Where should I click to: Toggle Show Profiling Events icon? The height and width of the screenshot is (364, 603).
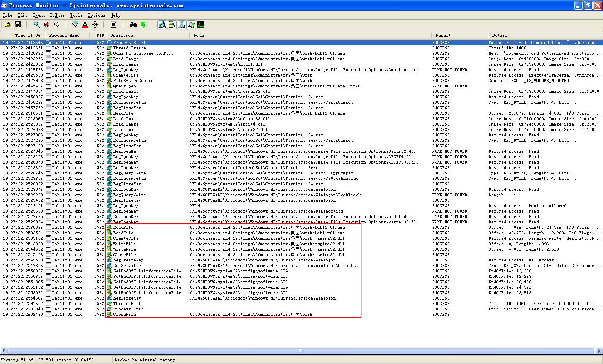click(201, 25)
